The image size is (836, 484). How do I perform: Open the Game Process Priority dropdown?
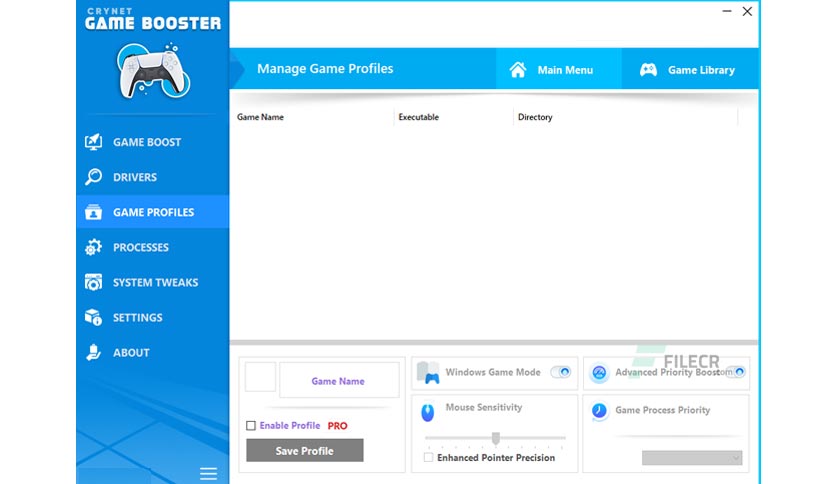pos(692,457)
